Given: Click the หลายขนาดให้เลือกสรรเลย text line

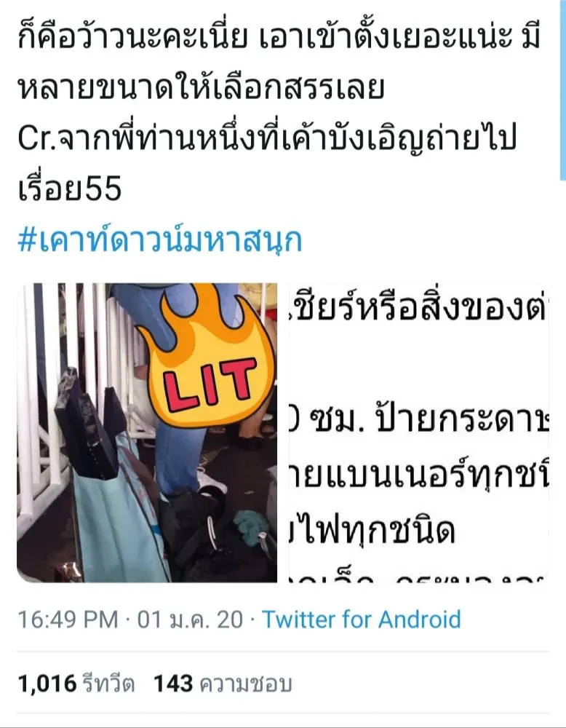Looking at the screenshot, I should click(201, 88).
